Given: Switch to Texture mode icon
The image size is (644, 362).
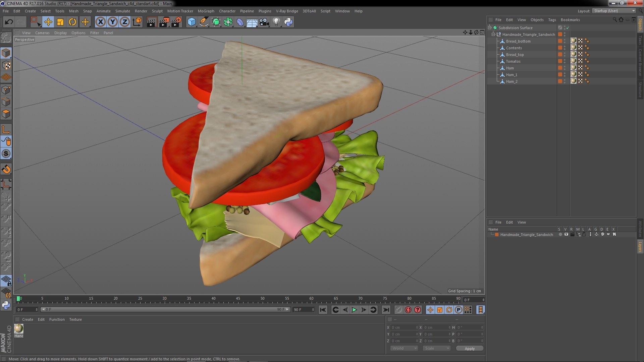Looking at the screenshot, I should click(6, 65).
